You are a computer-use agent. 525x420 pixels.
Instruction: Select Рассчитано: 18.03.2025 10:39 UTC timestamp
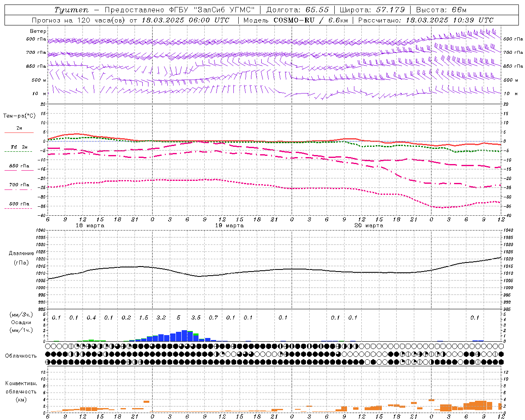426,20
